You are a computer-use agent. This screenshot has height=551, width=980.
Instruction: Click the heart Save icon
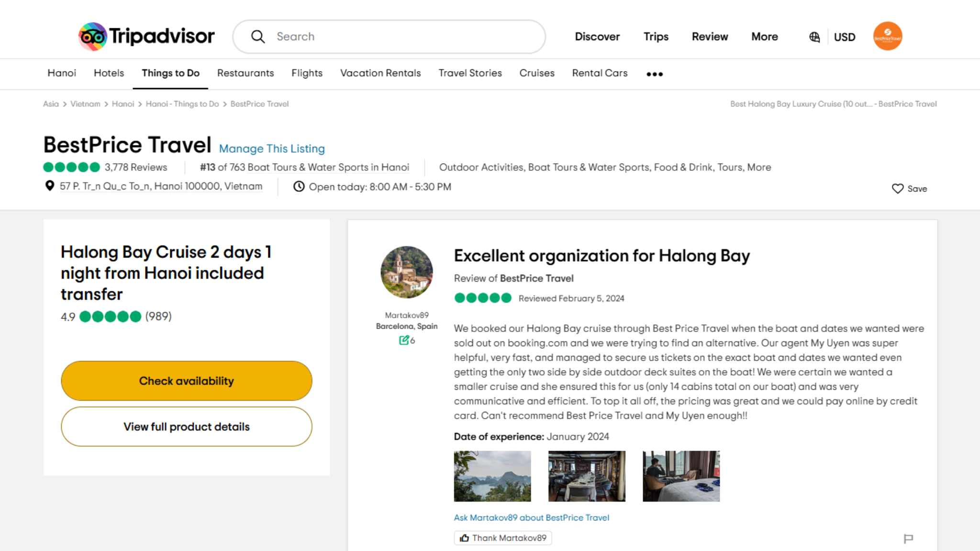pyautogui.click(x=897, y=188)
